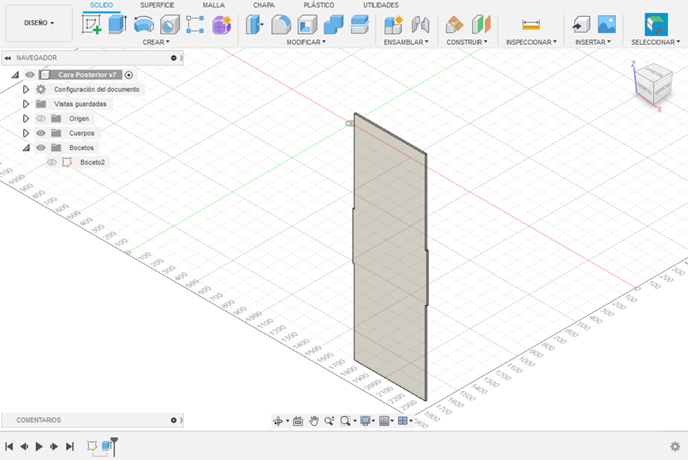Select the Offset Face tool
The image size is (688, 460).
(360, 24)
